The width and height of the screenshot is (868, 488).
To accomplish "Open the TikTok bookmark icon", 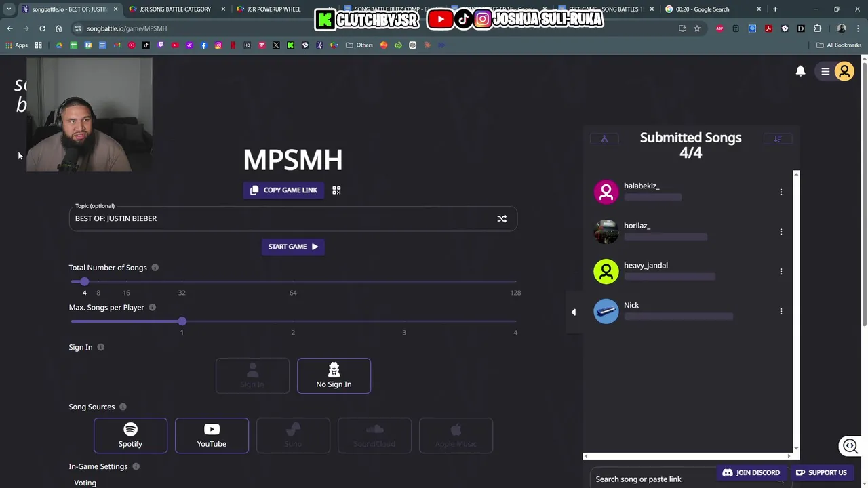I will (146, 45).
